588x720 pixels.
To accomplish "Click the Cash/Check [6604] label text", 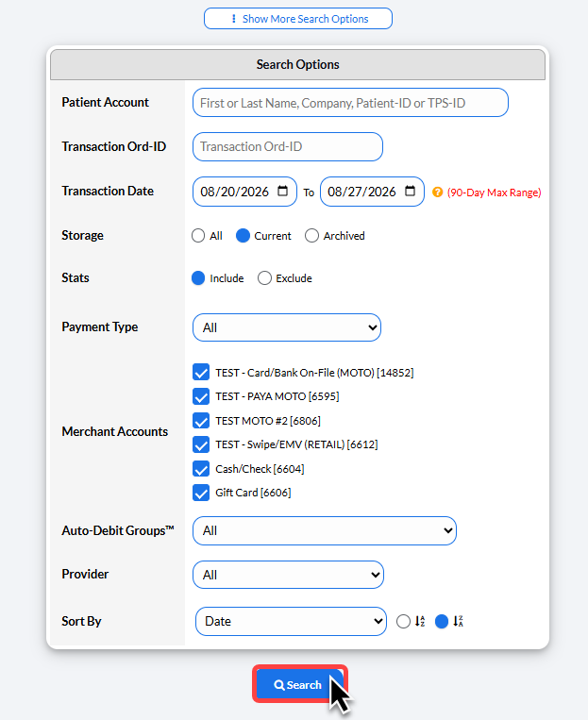I will [260, 469].
